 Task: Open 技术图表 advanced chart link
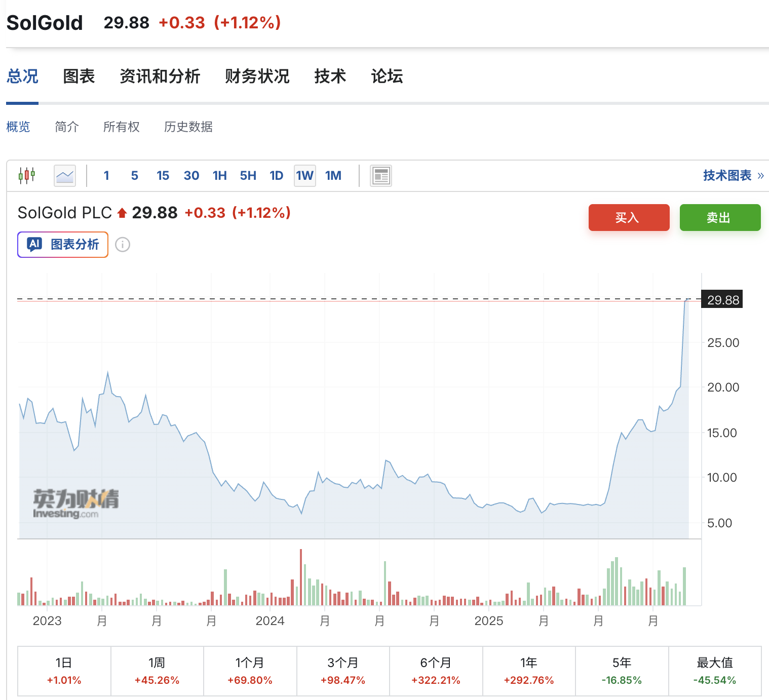(733, 176)
